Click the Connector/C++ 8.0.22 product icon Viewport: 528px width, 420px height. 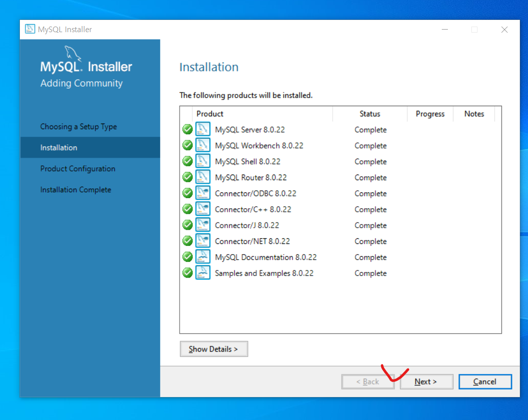(203, 209)
